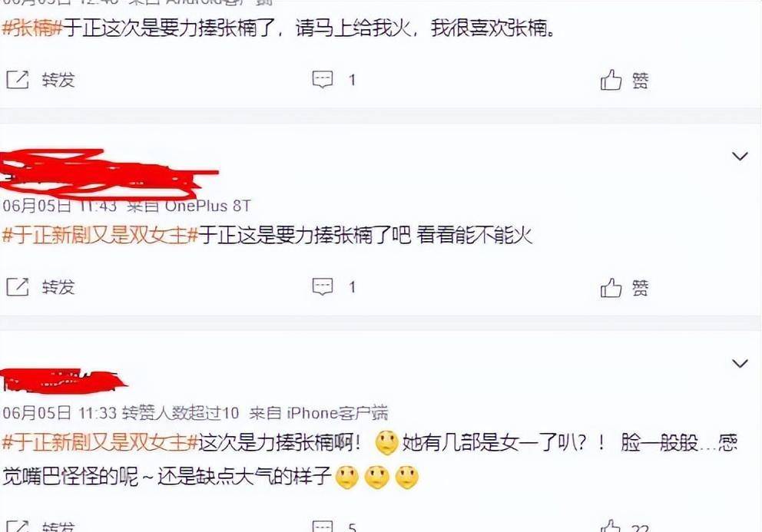The image size is (762, 532).
Task: Toggle the 赞 thumbs-up on the OnePlus 8T post
Action: pos(611,288)
